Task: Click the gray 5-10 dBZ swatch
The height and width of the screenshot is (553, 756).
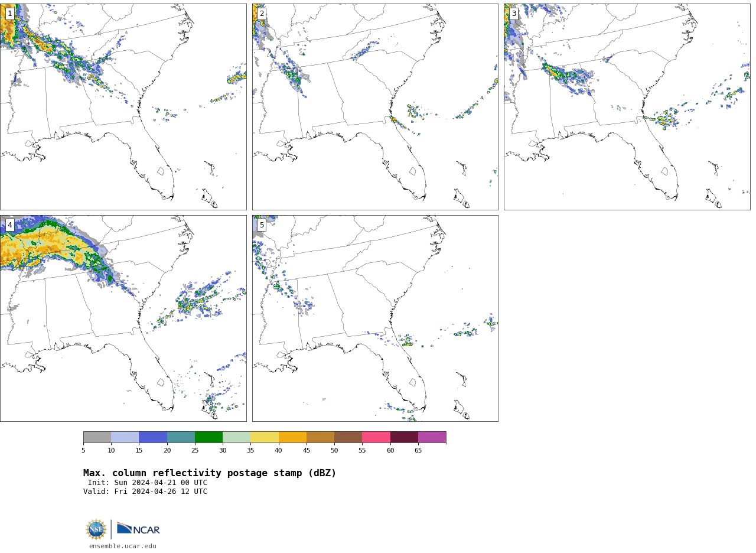Action: tap(97, 437)
